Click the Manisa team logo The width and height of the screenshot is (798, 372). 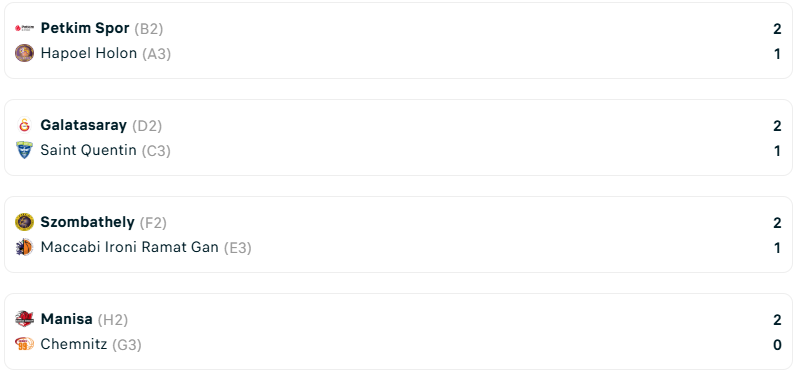pyautogui.click(x=24, y=319)
